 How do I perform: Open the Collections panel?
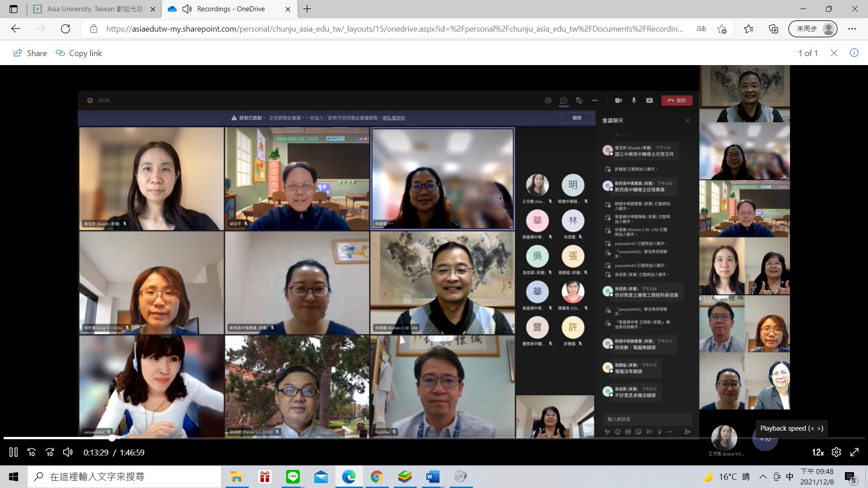pos(774,29)
